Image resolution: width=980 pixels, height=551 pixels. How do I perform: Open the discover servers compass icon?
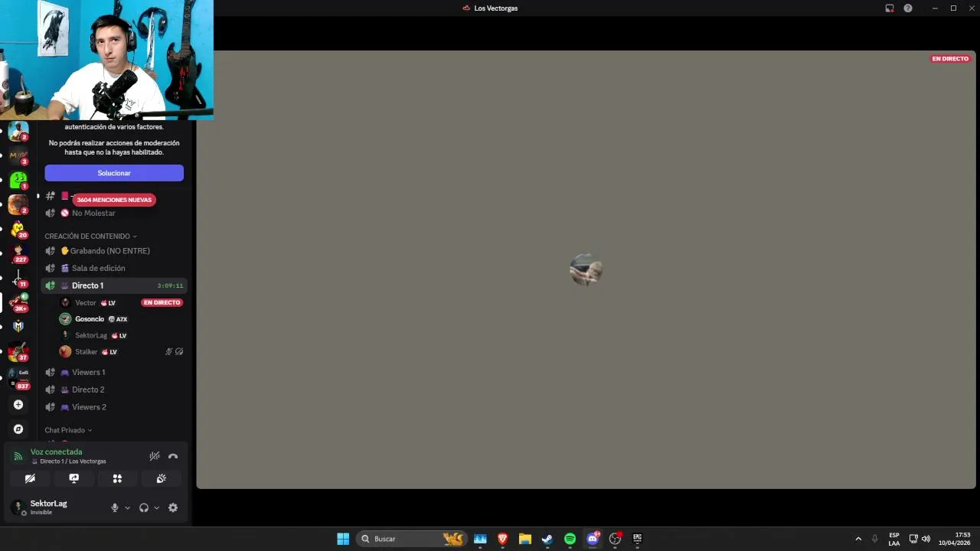18,429
